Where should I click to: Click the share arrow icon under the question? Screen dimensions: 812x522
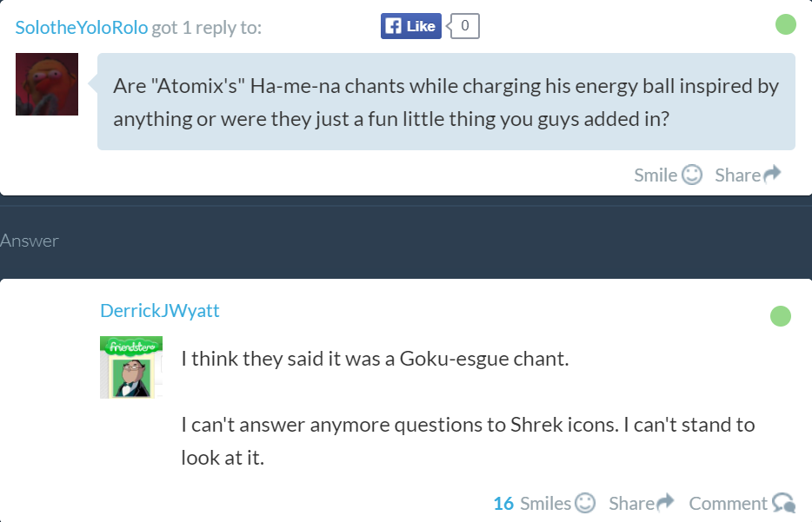click(x=772, y=175)
